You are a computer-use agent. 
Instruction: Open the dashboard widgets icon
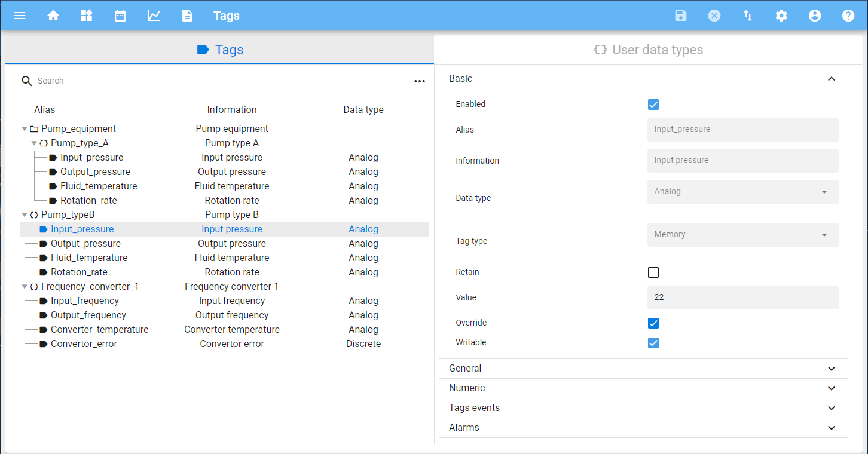pyautogui.click(x=87, y=16)
